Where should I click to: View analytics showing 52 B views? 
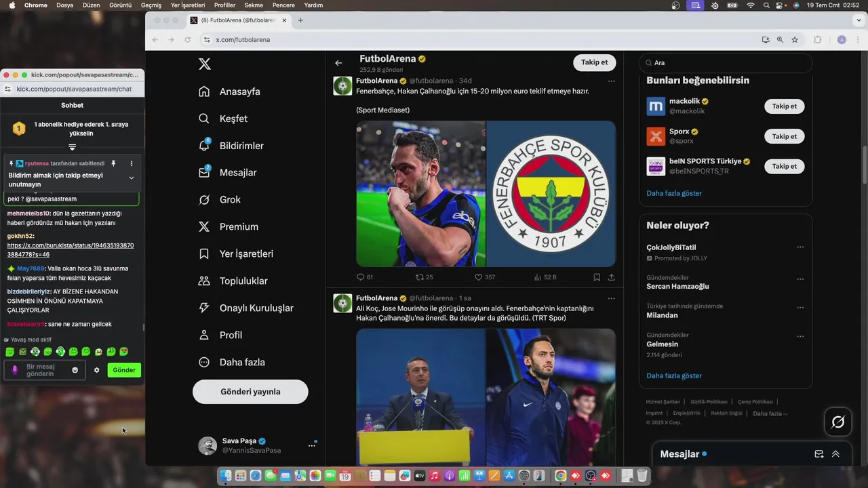click(545, 277)
